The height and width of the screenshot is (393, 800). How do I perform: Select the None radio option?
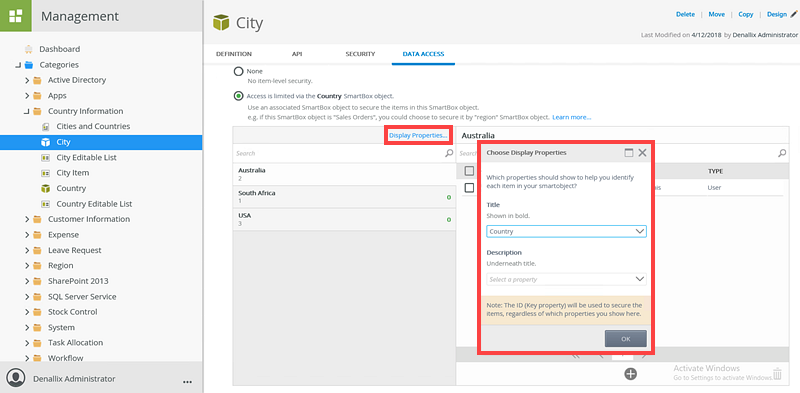coord(238,71)
